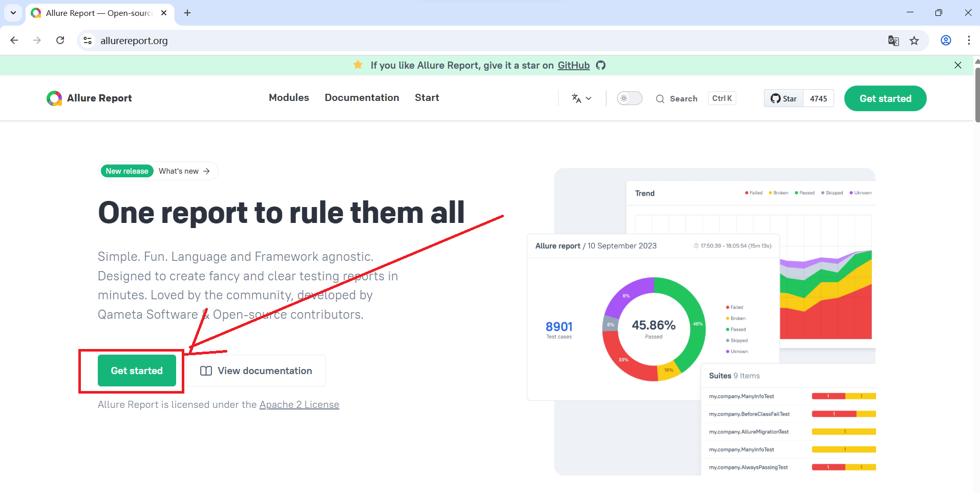Open the Documentation menu item
Viewport: 980px width, 493px height.
tap(362, 97)
